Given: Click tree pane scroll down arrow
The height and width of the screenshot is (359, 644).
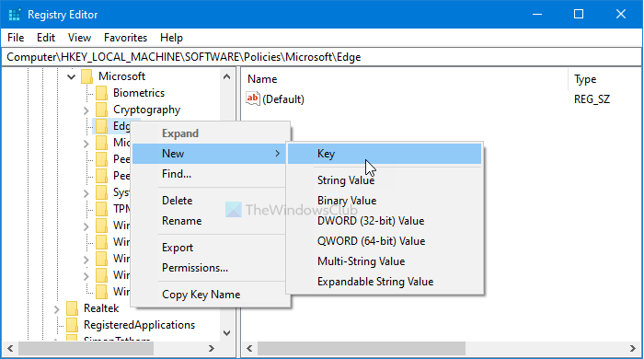Looking at the screenshot, I should [x=226, y=332].
